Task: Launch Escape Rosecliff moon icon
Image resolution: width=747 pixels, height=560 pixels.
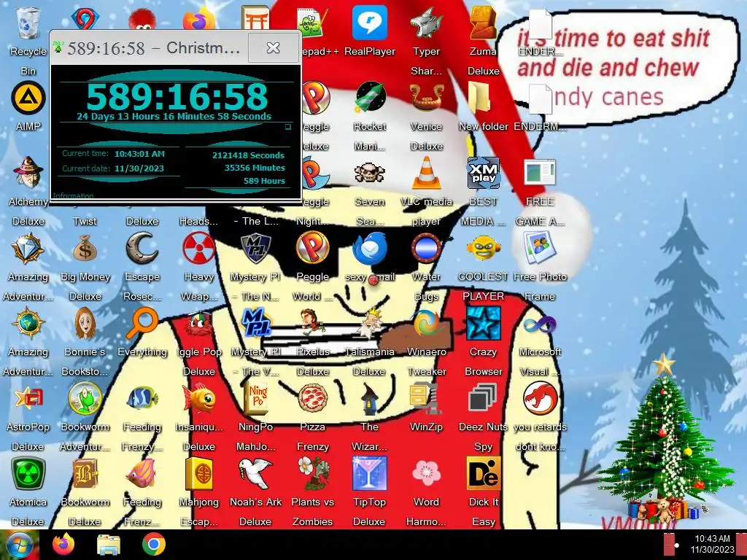Action: (x=142, y=248)
